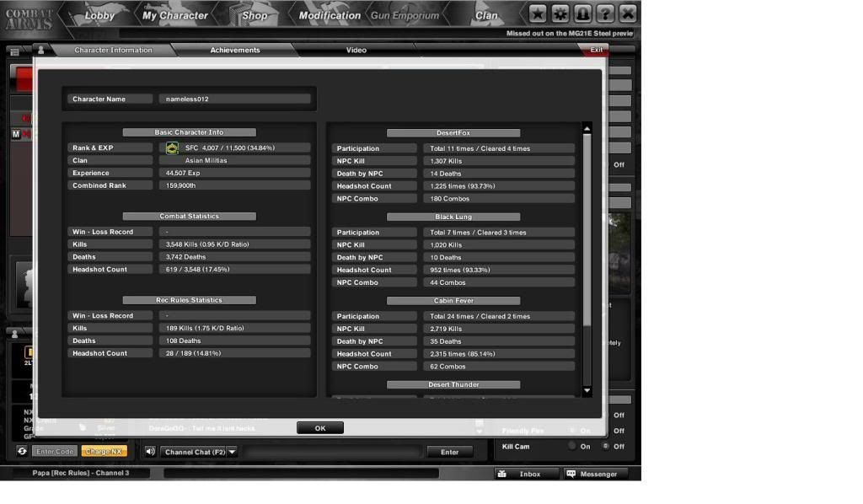The width and height of the screenshot is (863, 504).
Task: Click the Rec Rules Statistics header
Action: coord(190,300)
